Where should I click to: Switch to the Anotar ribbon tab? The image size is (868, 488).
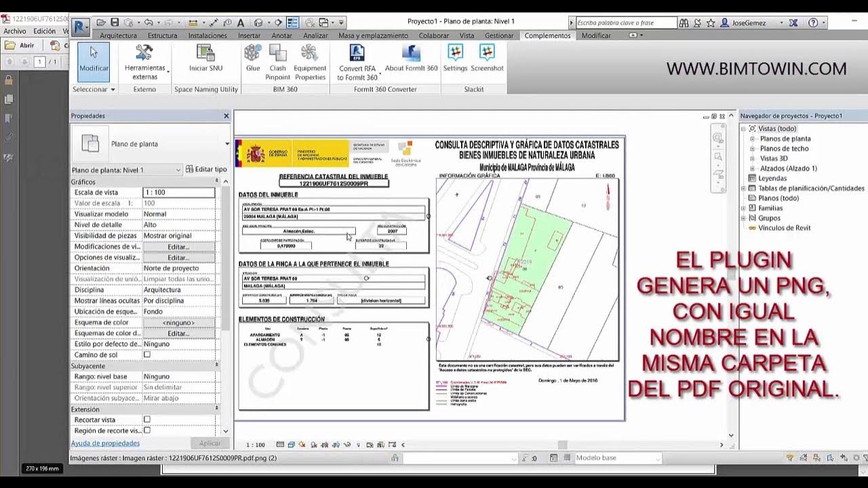[281, 35]
